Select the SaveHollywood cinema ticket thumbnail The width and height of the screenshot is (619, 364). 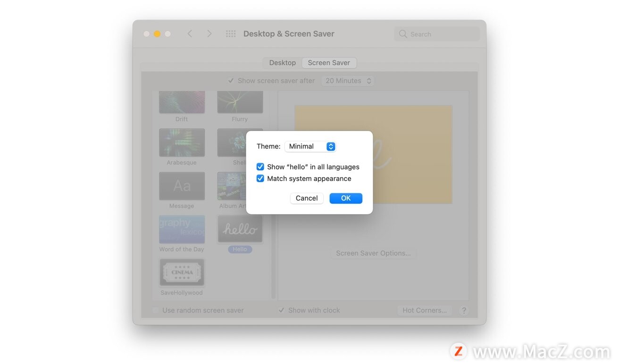(x=182, y=273)
